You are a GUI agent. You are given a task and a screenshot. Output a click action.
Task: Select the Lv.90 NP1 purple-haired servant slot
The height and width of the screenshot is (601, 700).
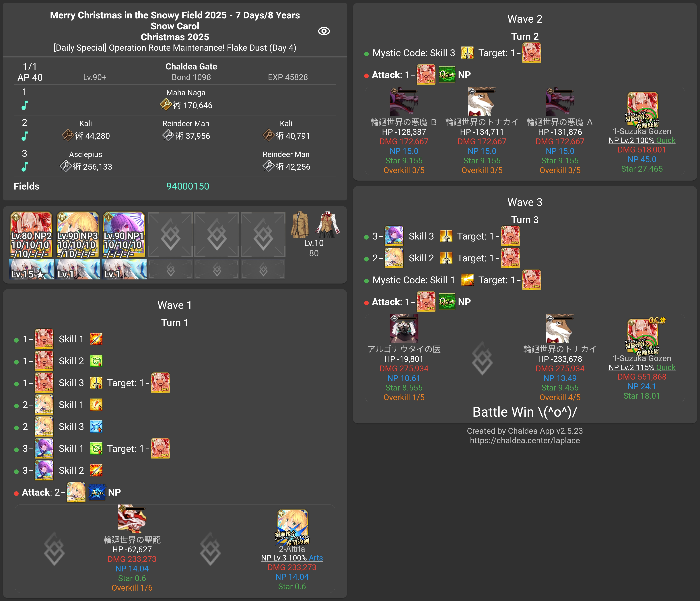pos(124,234)
